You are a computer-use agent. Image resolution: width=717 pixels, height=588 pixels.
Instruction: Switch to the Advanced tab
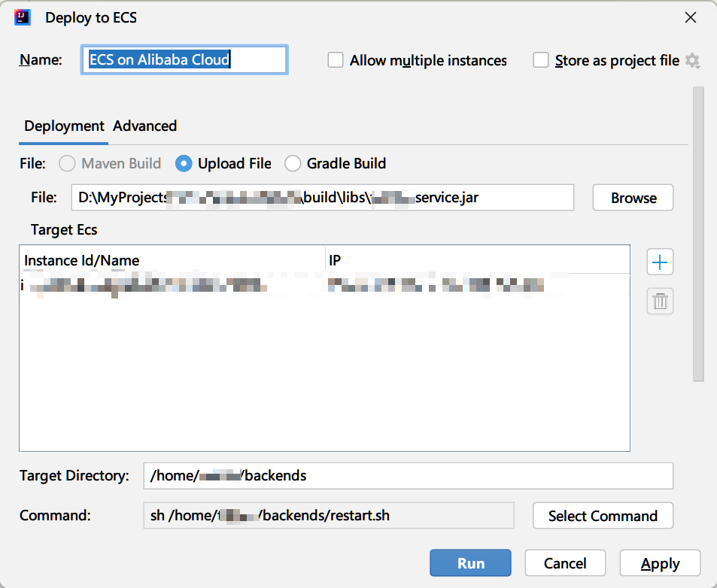144,126
